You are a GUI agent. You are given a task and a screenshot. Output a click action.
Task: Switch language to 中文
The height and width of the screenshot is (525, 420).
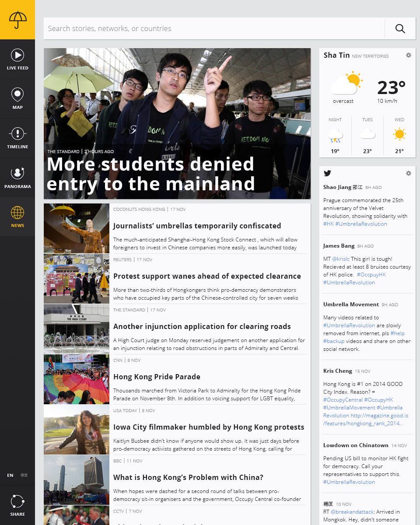[24, 475]
